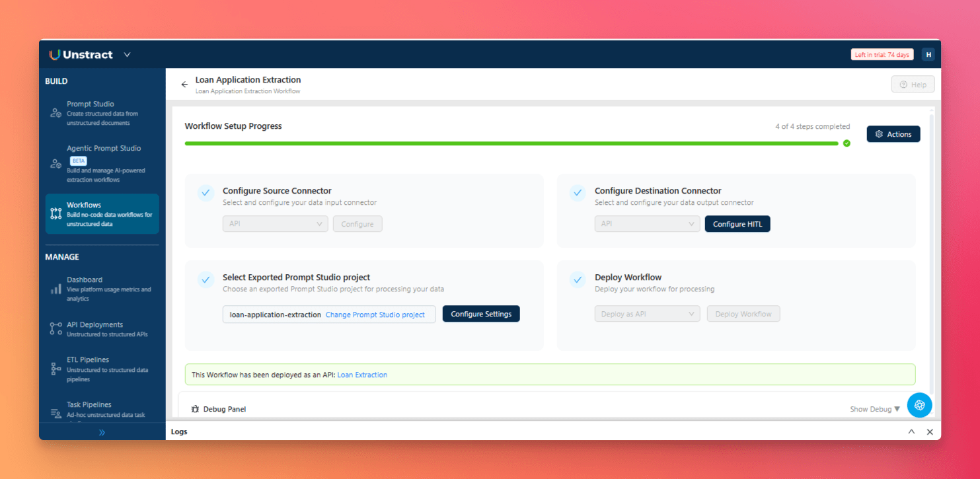Select Workflows in the sidebar
The image size is (980, 479).
pyautogui.click(x=102, y=214)
